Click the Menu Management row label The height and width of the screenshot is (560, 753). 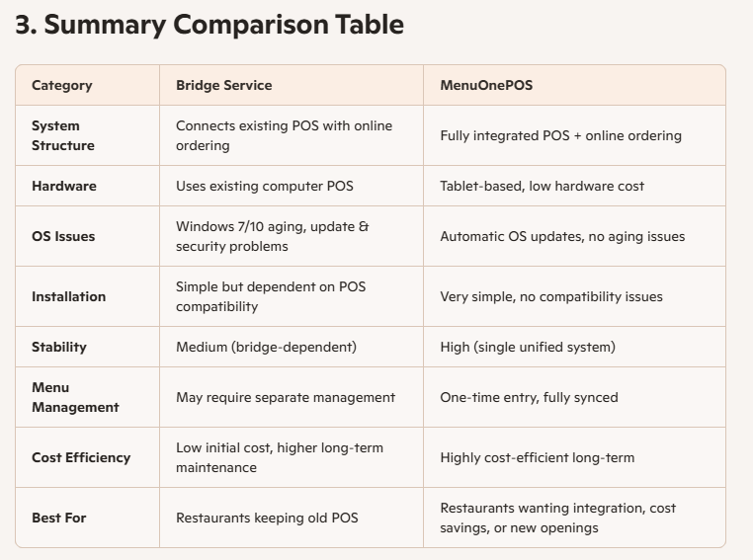[75, 397]
